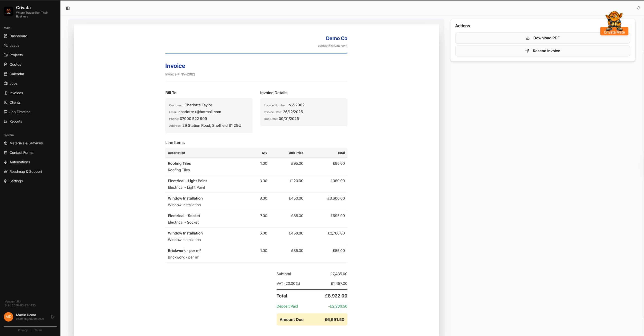
Task: Click the VAT amount £1,487.00
Action: coord(339,284)
